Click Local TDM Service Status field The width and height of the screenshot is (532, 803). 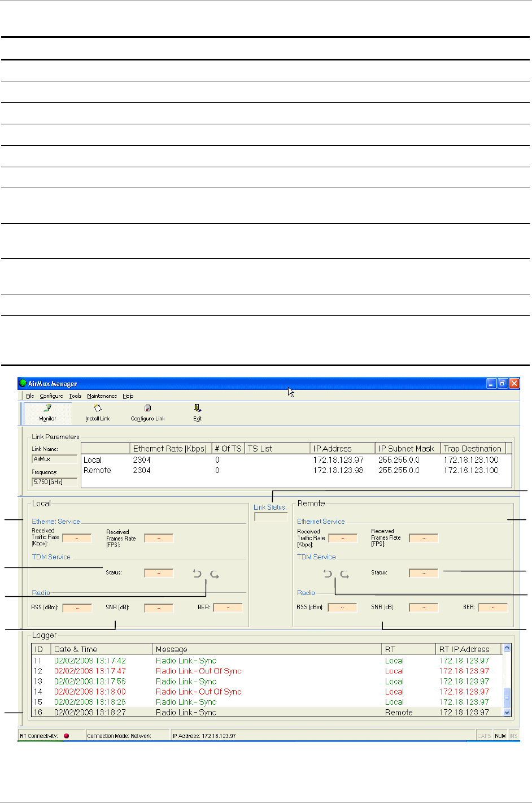pyautogui.click(x=159, y=573)
